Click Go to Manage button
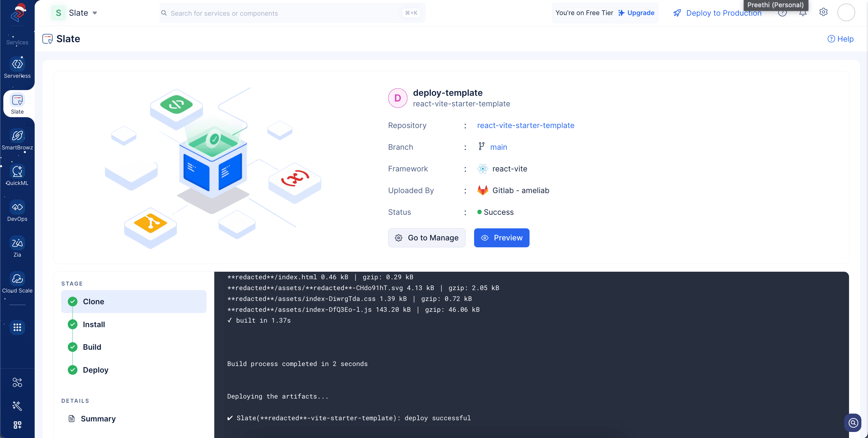The width and height of the screenshot is (868, 438). (426, 238)
